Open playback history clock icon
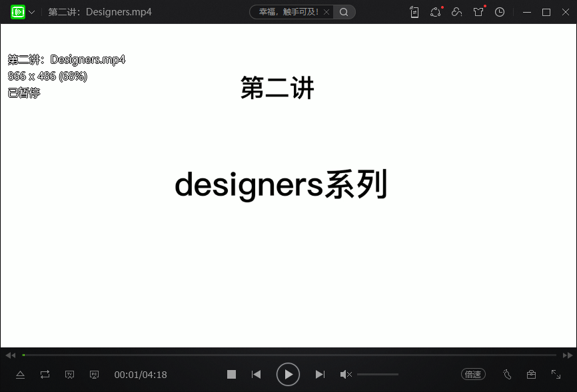Image resolution: width=577 pixels, height=392 pixels. pyautogui.click(x=499, y=12)
